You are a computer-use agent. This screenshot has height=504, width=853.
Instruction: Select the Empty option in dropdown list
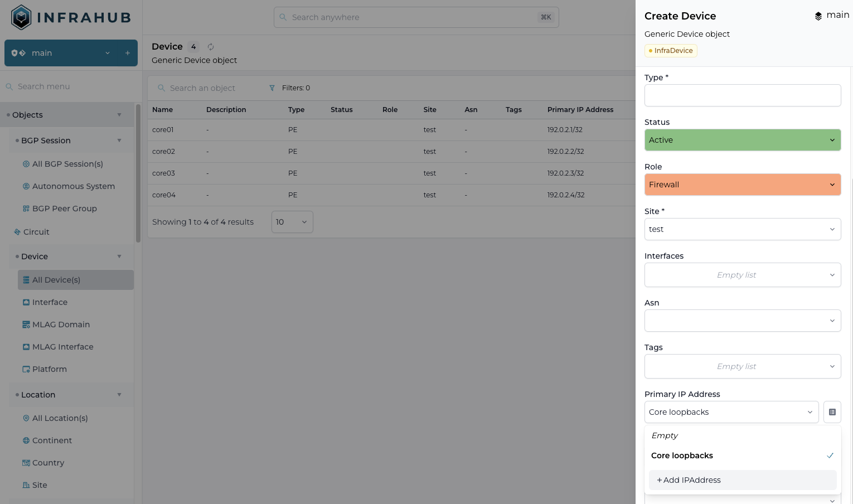coord(665,435)
